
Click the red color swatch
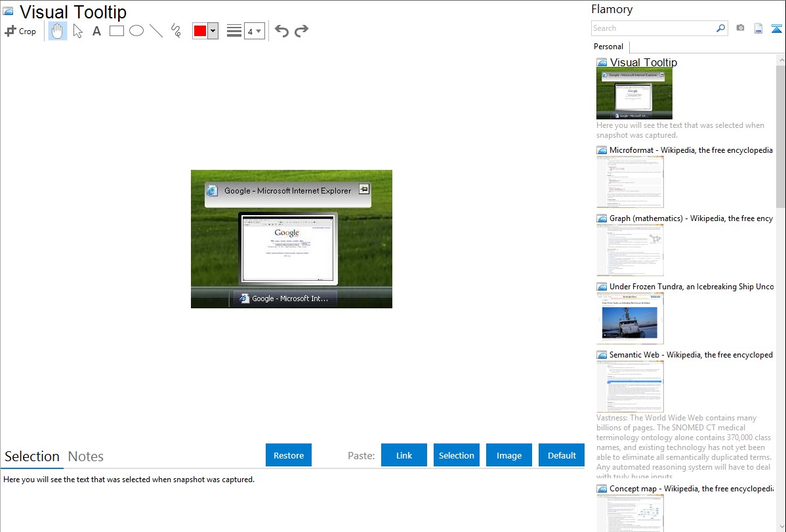(x=200, y=31)
